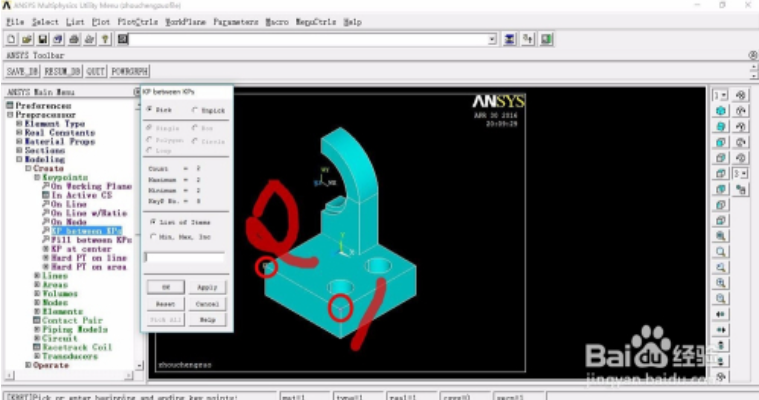Click the Raise Hidden windows icon

pos(509,39)
